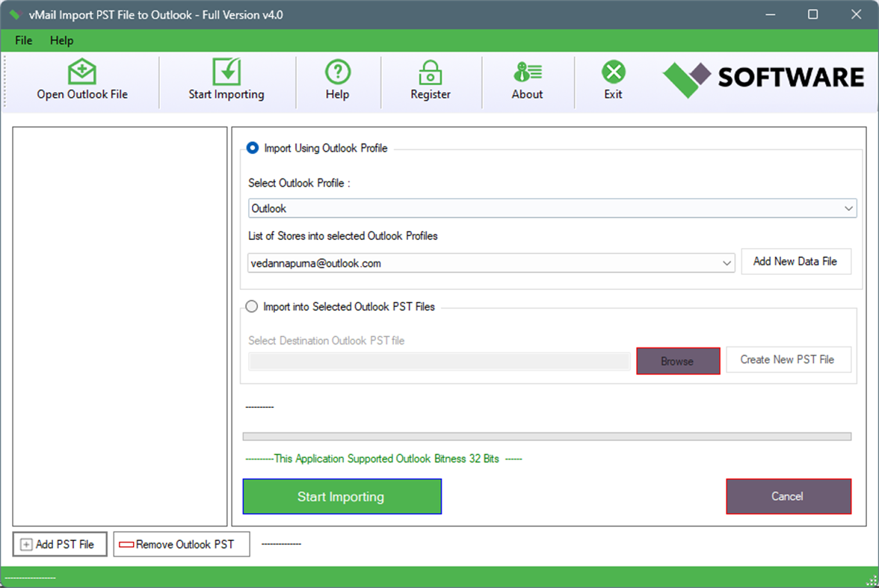Expand the Select Outlook Profile dropdown
The image size is (879, 588).
click(x=848, y=208)
